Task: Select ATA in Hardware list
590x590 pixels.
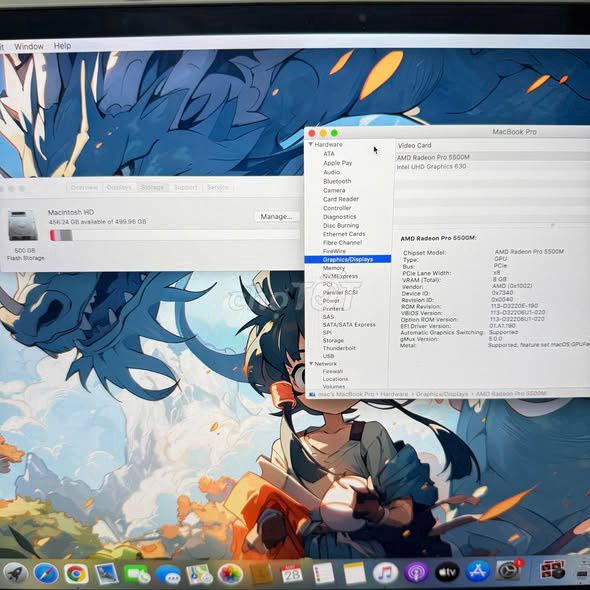Action: [328, 154]
